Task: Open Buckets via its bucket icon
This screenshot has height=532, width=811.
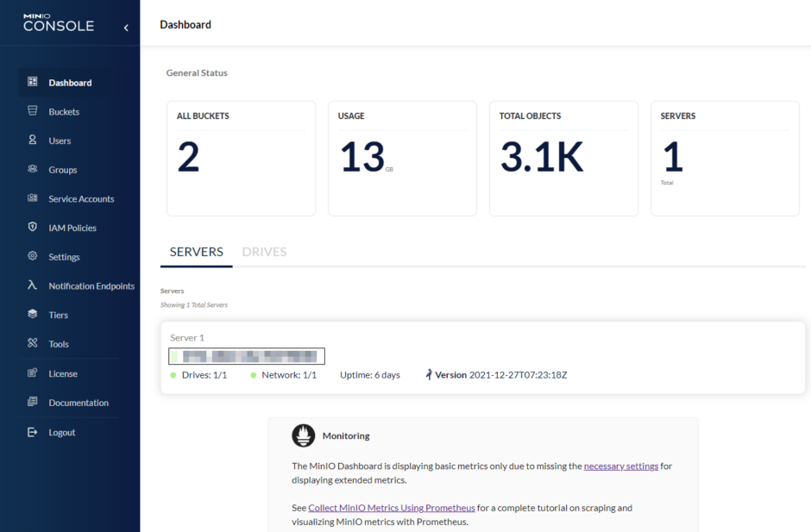Action: 33,111
